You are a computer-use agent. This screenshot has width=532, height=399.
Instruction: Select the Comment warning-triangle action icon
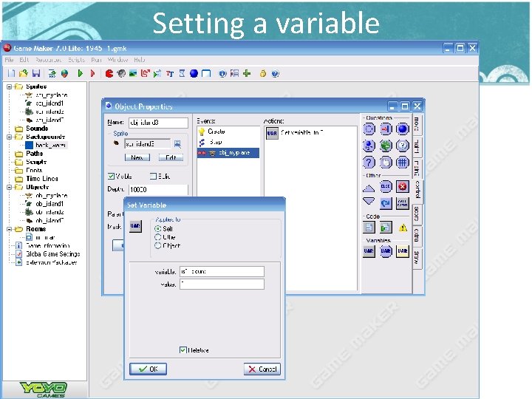403,228
